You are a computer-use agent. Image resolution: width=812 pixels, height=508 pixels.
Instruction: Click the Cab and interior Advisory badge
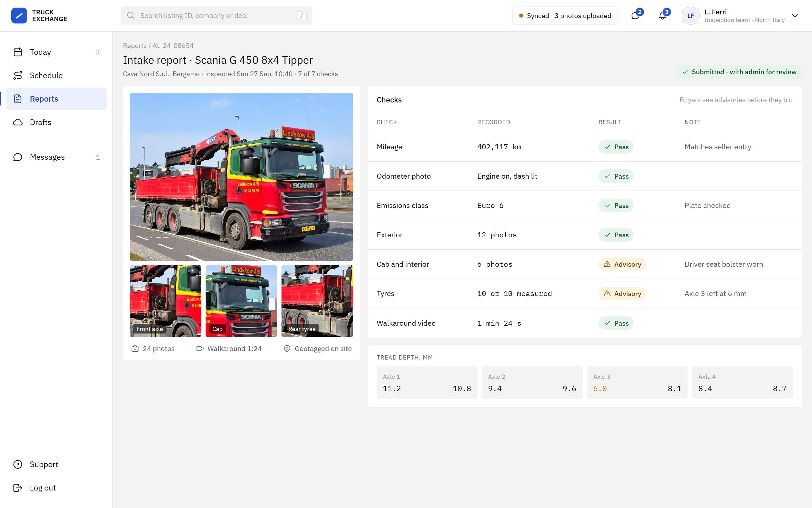click(622, 264)
